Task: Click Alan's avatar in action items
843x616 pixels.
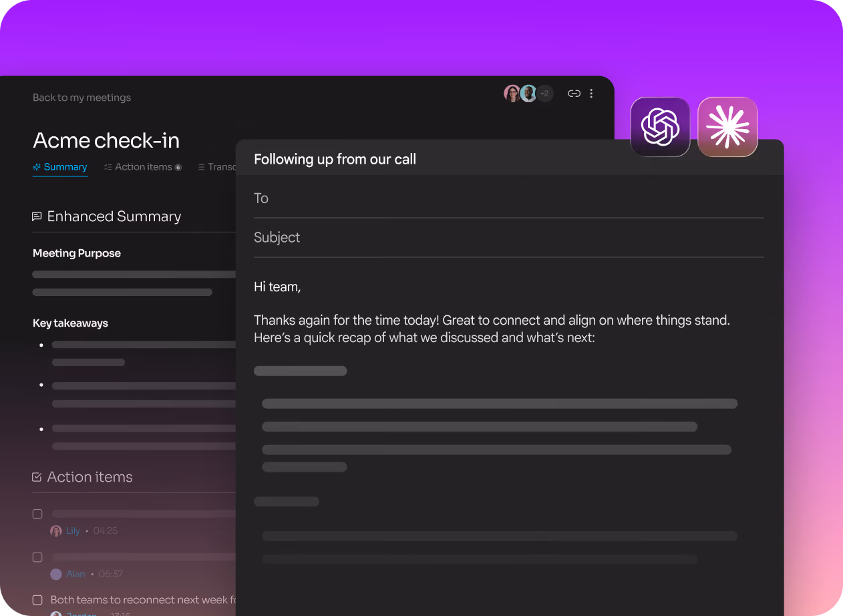Action: click(x=56, y=574)
